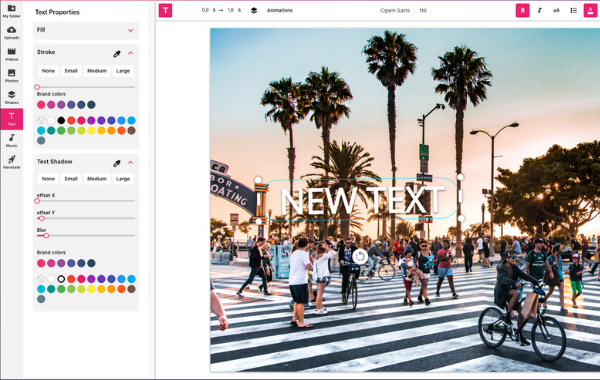Select Large stroke size
600x380 pixels.
pos(123,71)
